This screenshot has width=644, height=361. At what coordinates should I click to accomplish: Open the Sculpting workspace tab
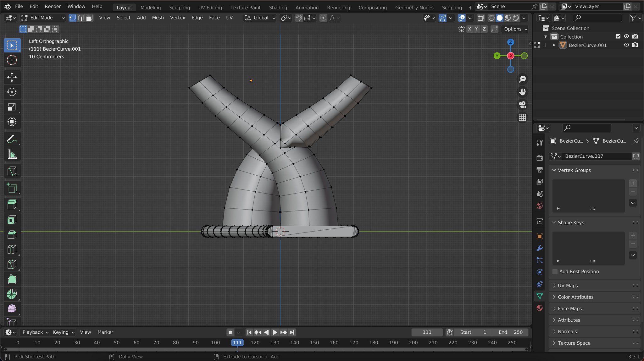[179, 7]
